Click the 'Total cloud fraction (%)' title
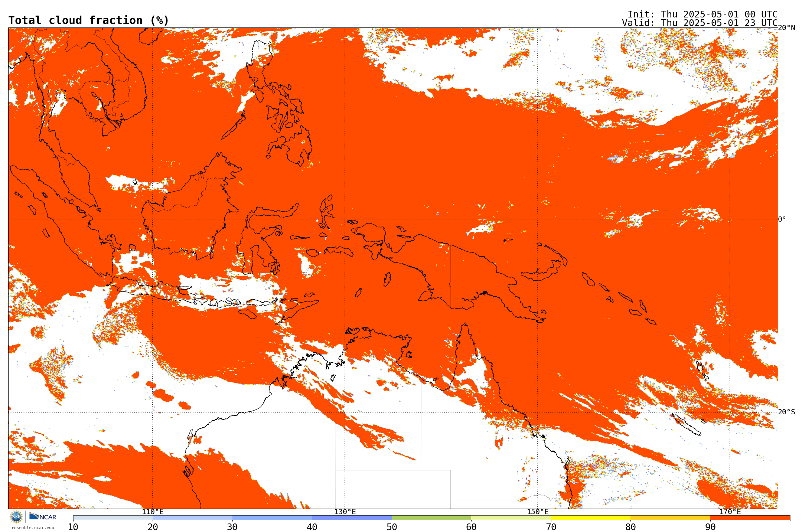The height and width of the screenshot is (532, 802). 88,20
